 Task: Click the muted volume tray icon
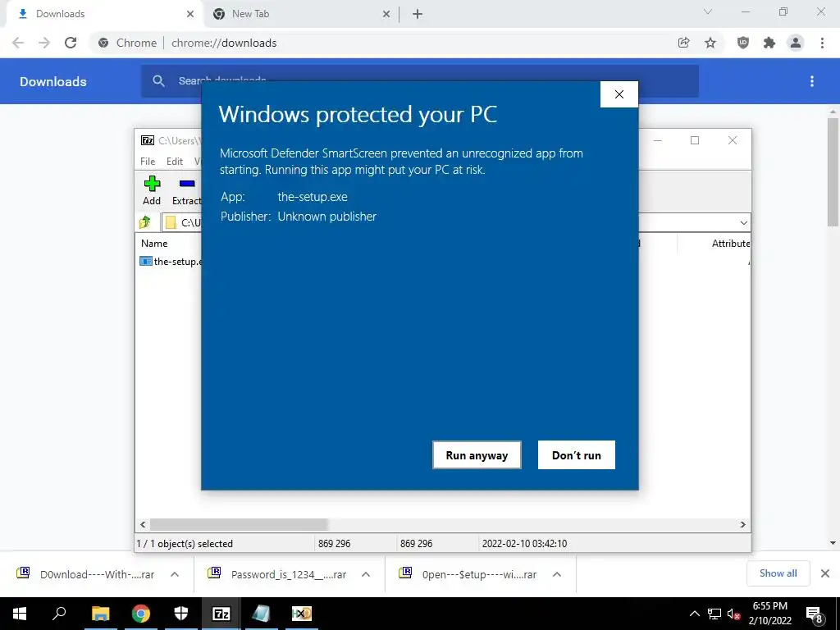point(734,614)
